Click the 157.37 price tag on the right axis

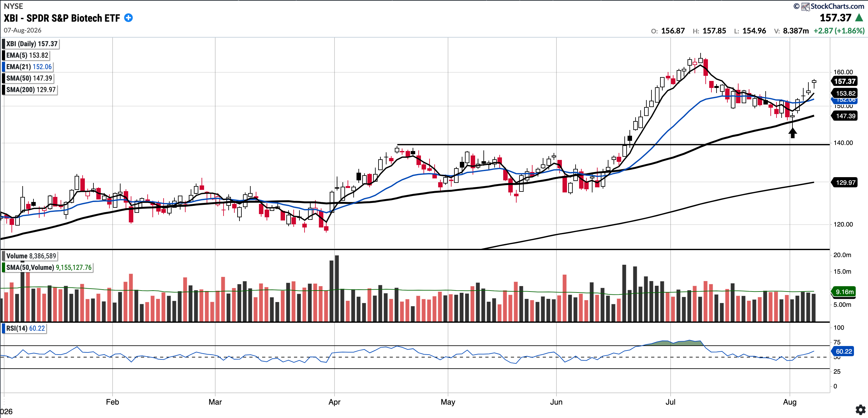(x=844, y=81)
